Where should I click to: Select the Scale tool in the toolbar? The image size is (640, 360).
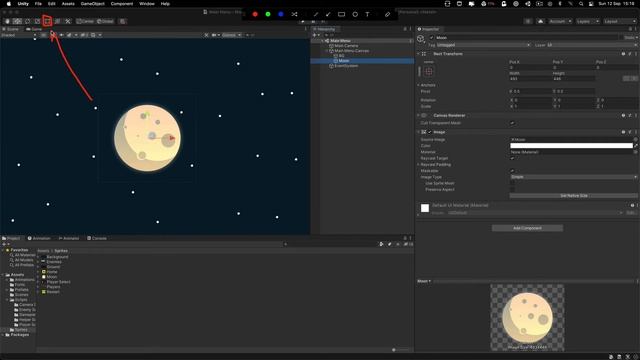pos(38,21)
